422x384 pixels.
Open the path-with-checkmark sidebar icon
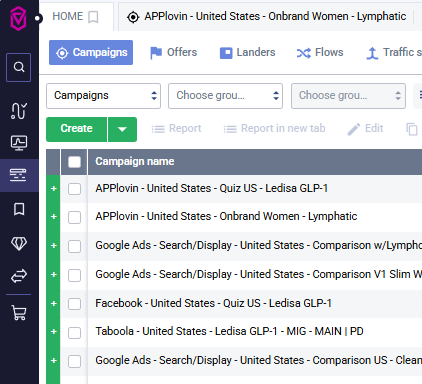(x=19, y=111)
